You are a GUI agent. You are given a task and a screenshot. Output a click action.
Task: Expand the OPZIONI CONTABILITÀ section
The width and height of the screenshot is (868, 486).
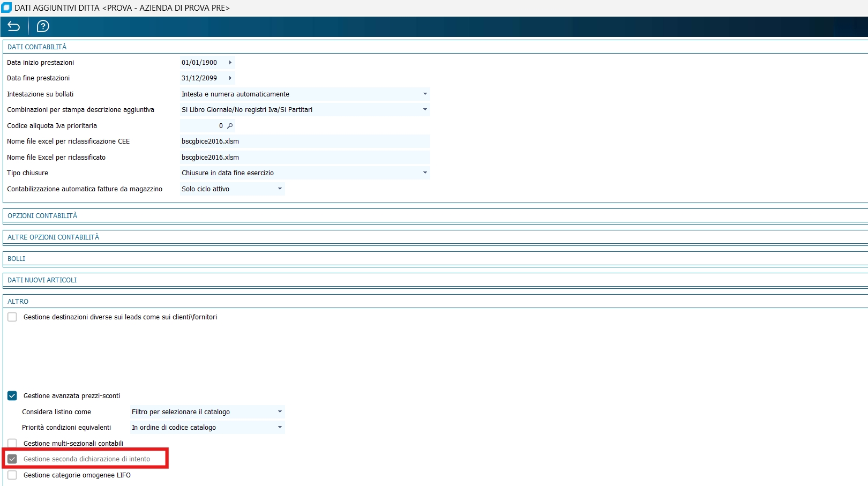42,216
